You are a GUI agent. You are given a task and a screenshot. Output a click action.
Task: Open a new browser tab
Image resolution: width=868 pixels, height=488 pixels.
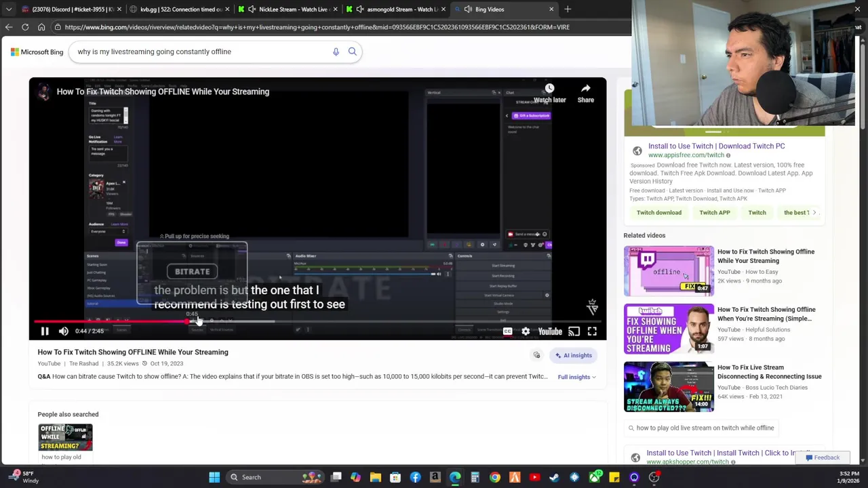(568, 9)
